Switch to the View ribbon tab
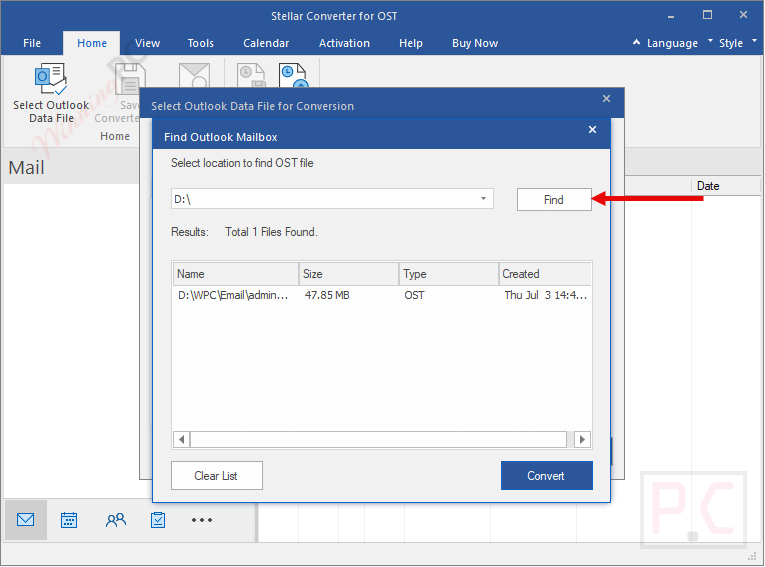The image size is (765, 567). point(147,43)
